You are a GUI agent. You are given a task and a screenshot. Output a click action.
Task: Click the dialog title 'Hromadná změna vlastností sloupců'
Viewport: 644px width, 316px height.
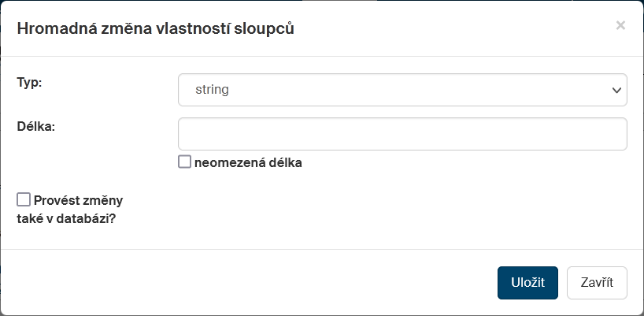(156, 28)
